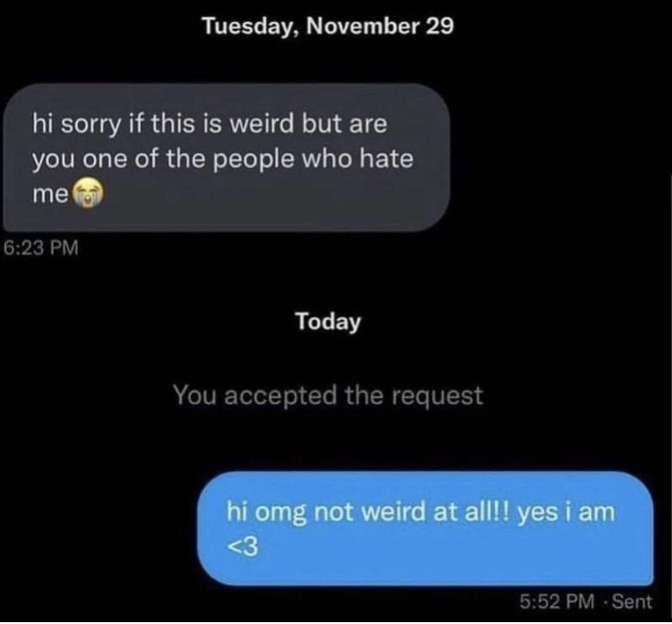Click the 5:52 PM timestamp
672x624 pixels.
(x=556, y=602)
